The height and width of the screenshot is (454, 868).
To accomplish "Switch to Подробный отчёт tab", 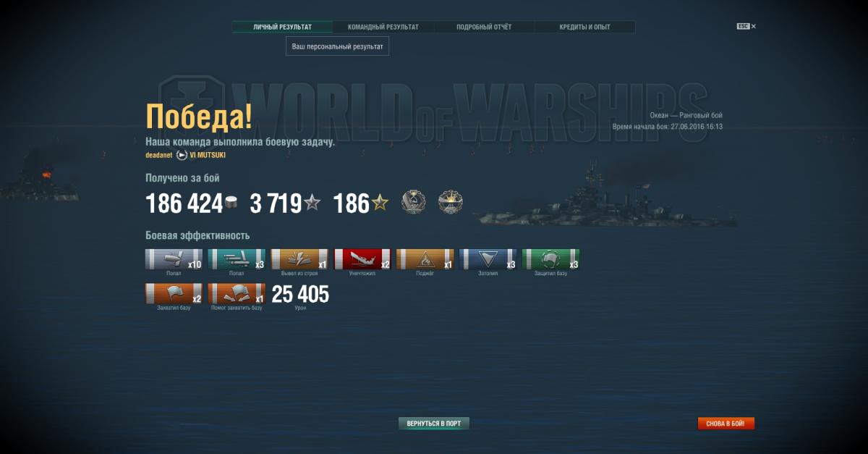I will 484,27.
